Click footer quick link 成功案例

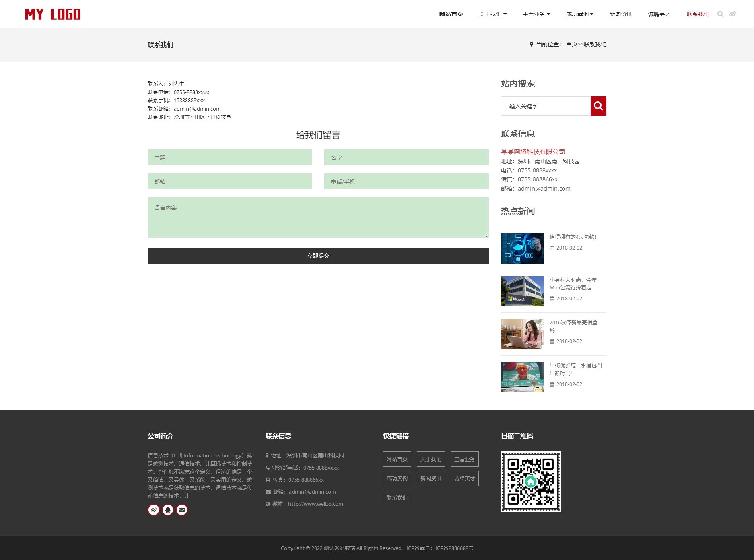tap(397, 478)
